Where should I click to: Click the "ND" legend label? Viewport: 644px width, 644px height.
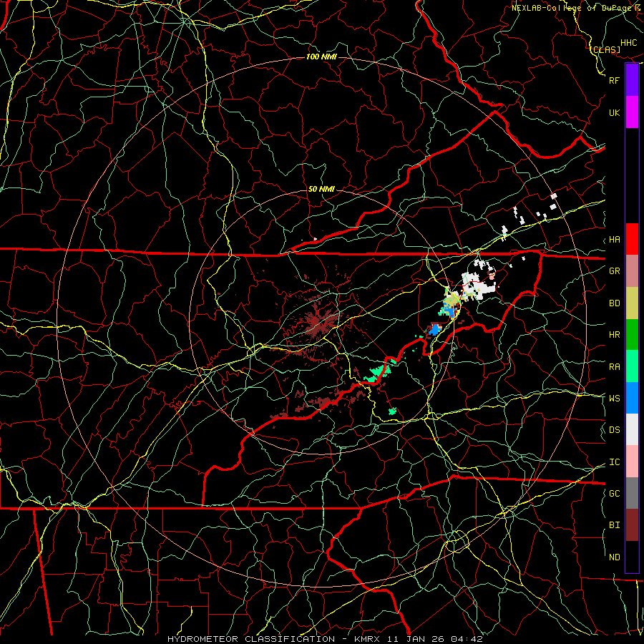pyautogui.click(x=614, y=557)
